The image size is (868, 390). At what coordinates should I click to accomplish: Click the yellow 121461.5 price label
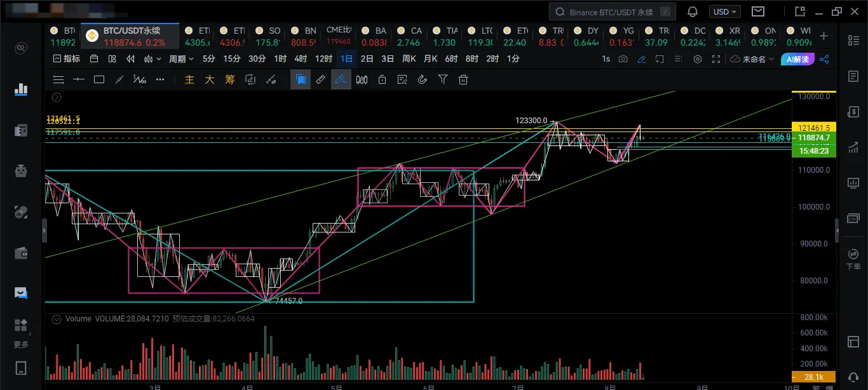point(813,128)
